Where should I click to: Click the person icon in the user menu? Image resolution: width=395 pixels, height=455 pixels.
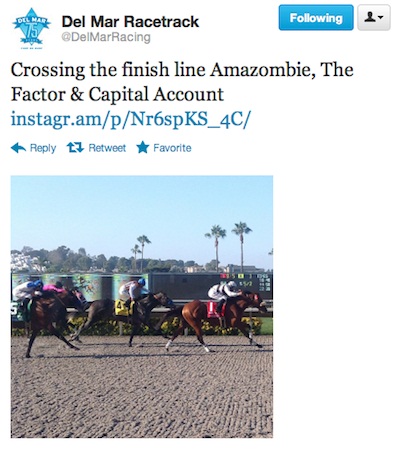(x=370, y=17)
